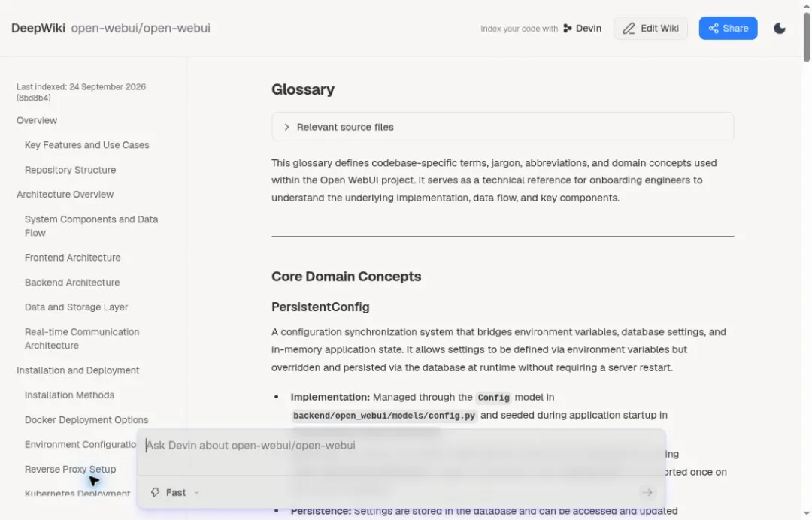Click the vertical page scrollbar thumb
Screen dimensions: 812x520
pos(806,37)
